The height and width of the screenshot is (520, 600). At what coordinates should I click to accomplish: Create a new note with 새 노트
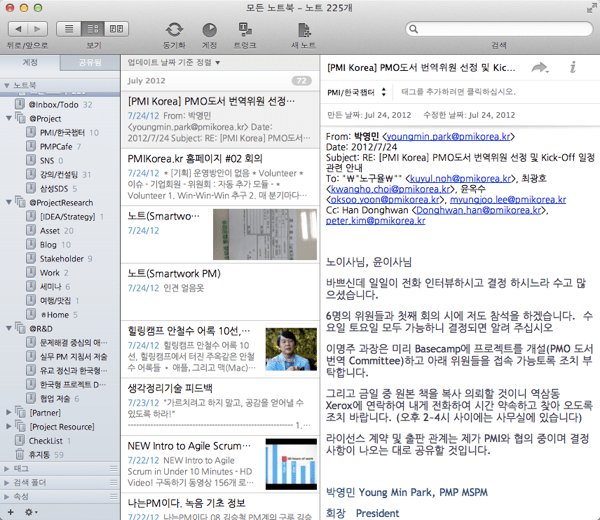(x=302, y=30)
